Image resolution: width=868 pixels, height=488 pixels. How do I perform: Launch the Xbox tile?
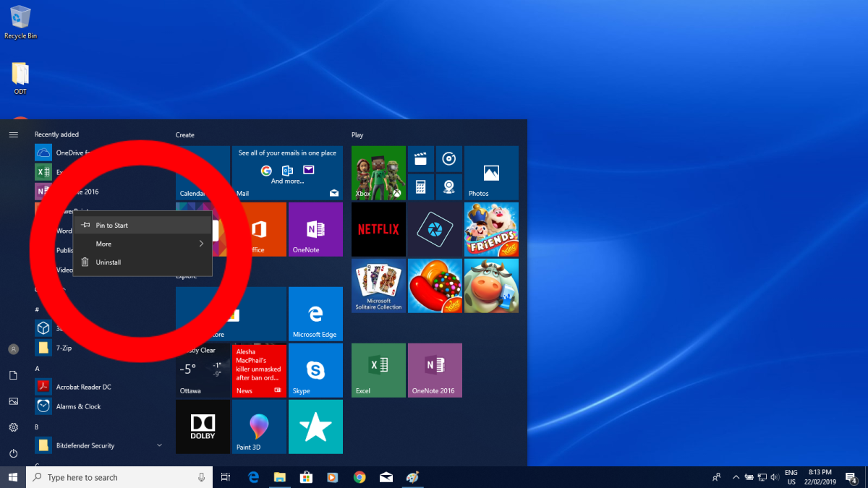point(378,173)
